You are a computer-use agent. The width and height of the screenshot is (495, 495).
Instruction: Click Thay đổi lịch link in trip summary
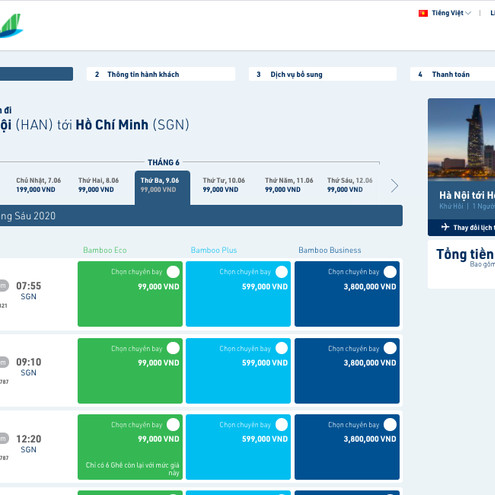pos(474,228)
